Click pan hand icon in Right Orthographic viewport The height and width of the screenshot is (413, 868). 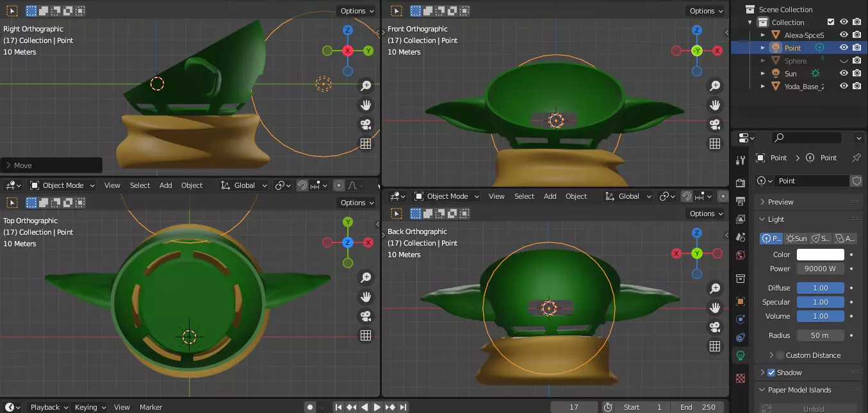point(366,105)
